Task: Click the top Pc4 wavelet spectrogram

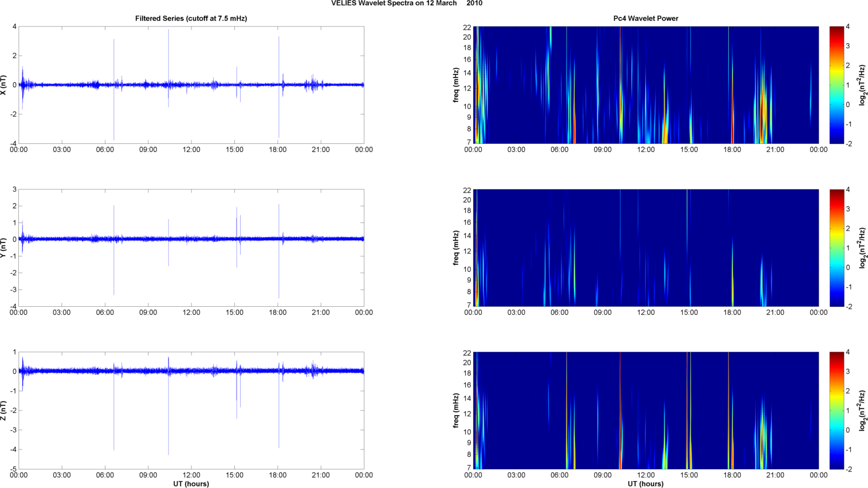Action: 646,85
